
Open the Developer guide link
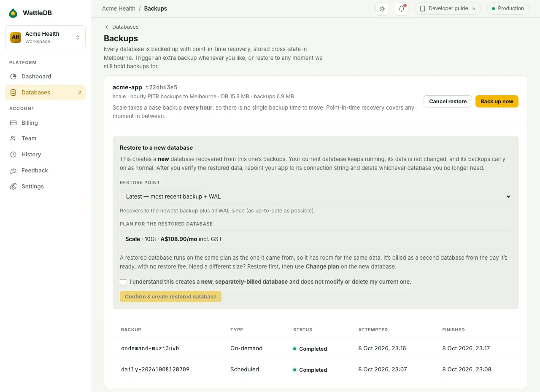click(x=448, y=8)
